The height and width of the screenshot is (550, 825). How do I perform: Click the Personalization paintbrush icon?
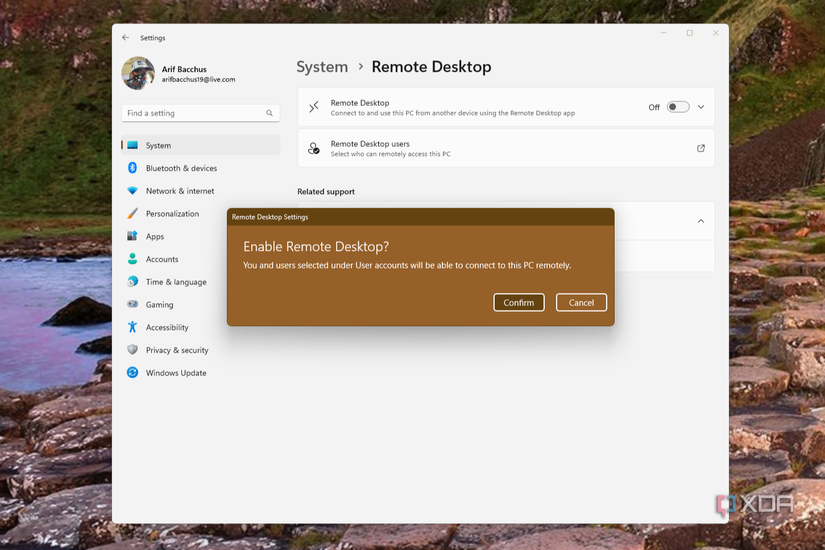(x=133, y=213)
